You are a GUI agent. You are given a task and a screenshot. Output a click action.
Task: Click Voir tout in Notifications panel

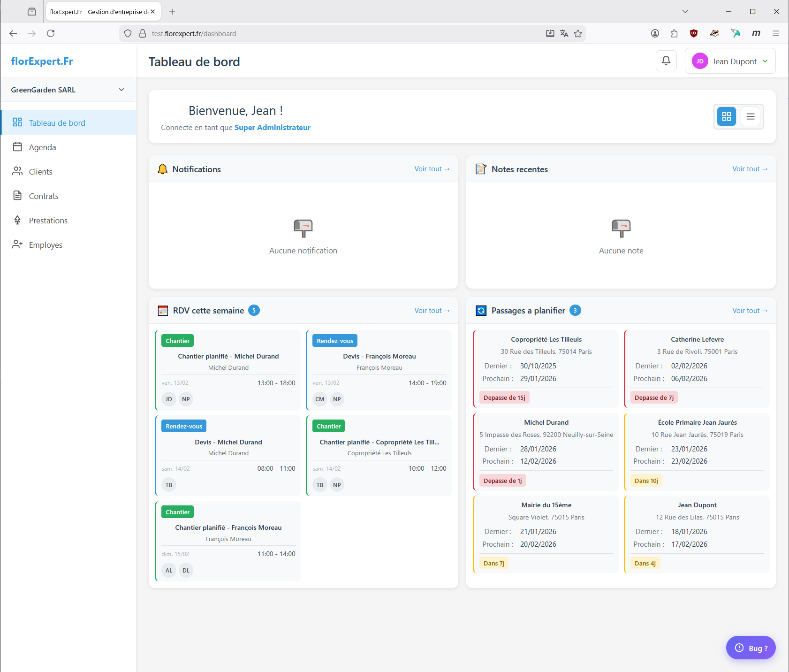(x=432, y=169)
